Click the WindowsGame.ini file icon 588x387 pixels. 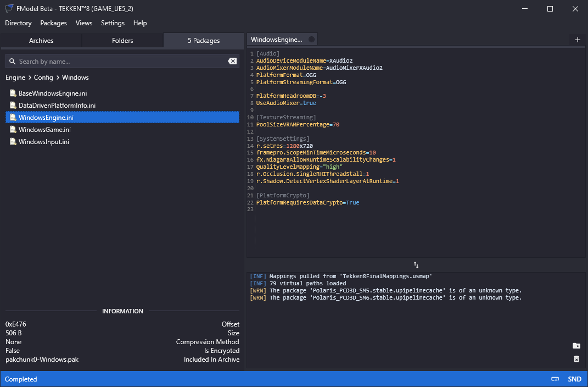pos(13,130)
